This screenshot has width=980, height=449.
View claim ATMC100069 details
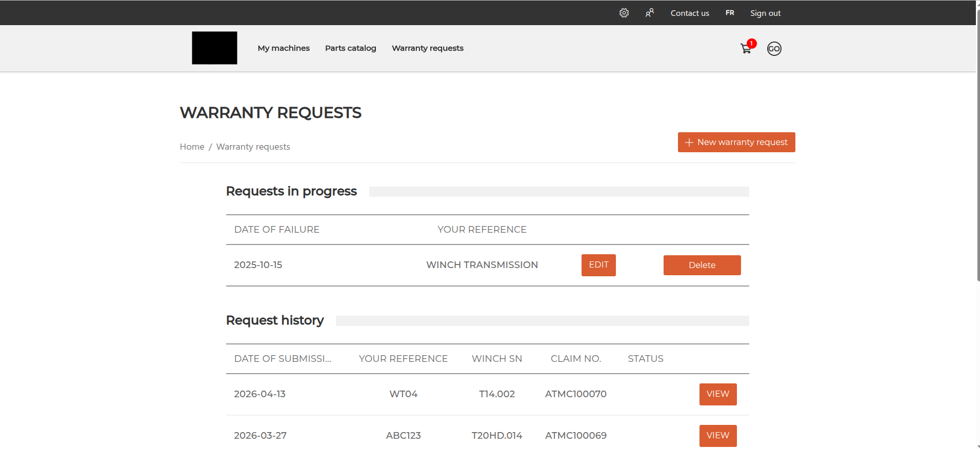[x=718, y=436]
